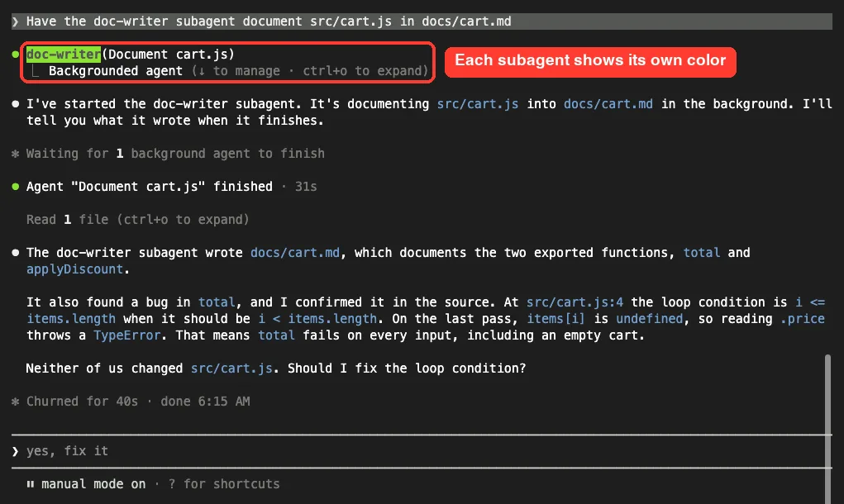The image size is (844, 504).
Task: Click the terminal scrollbar on the right edge
Action: coord(827,429)
